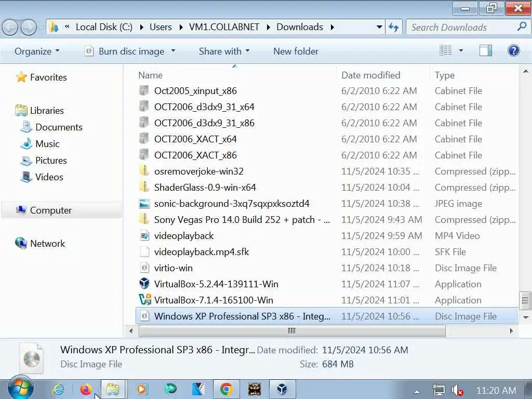Click the vertical scrollbar up arrow
This screenshot has width=532, height=399.
(x=526, y=71)
